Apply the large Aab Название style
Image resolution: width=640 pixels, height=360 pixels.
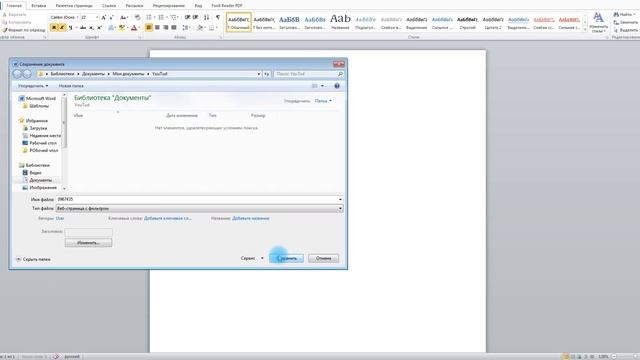point(340,22)
